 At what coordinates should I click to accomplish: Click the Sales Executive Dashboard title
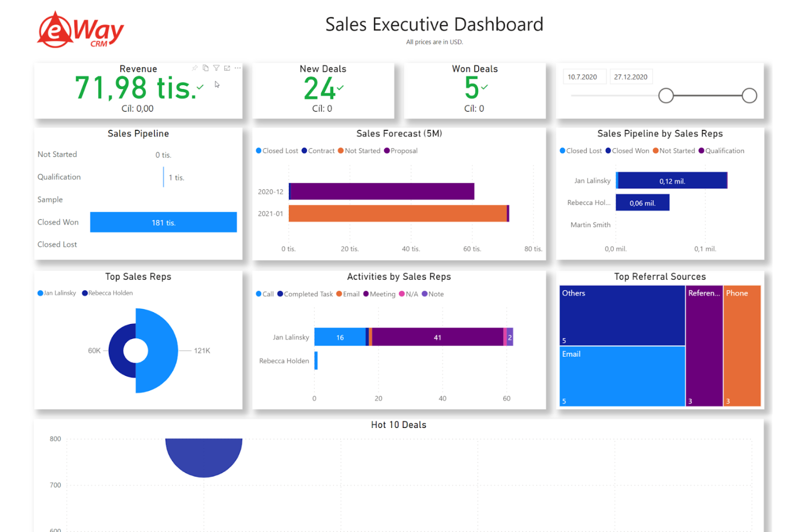coord(434,25)
